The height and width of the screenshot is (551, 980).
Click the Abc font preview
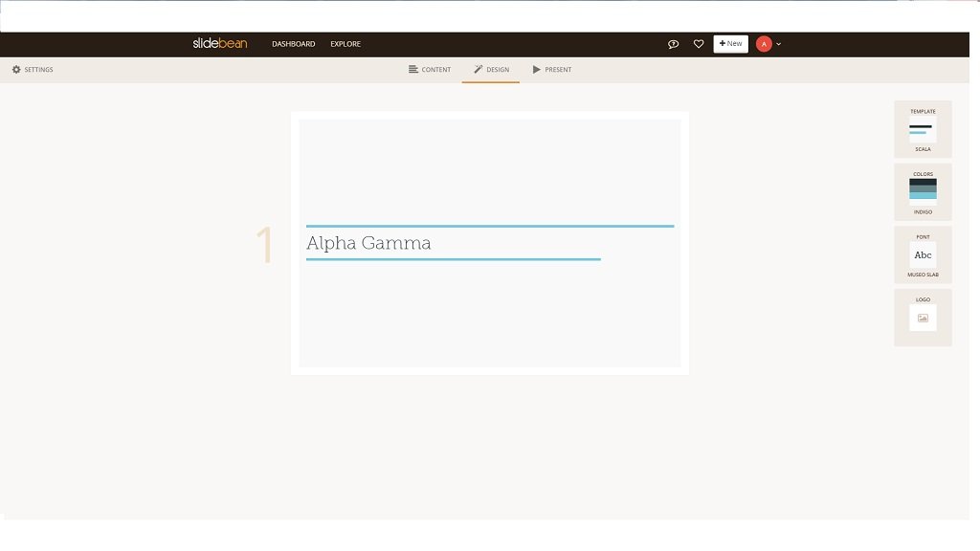(x=923, y=255)
